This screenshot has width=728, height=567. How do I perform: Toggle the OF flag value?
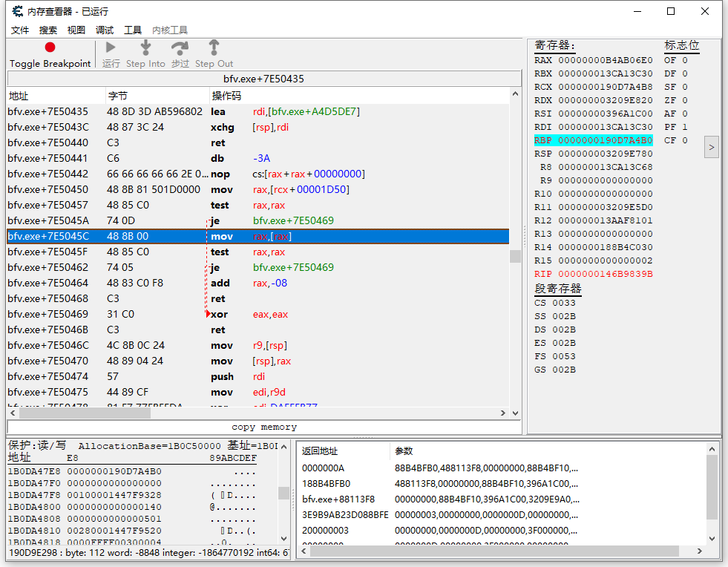pyautogui.click(x=685, y=60)
